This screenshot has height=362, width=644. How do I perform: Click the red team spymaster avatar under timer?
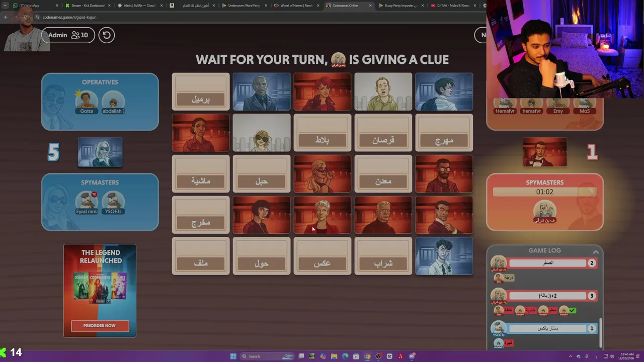(x=545, y=210)
